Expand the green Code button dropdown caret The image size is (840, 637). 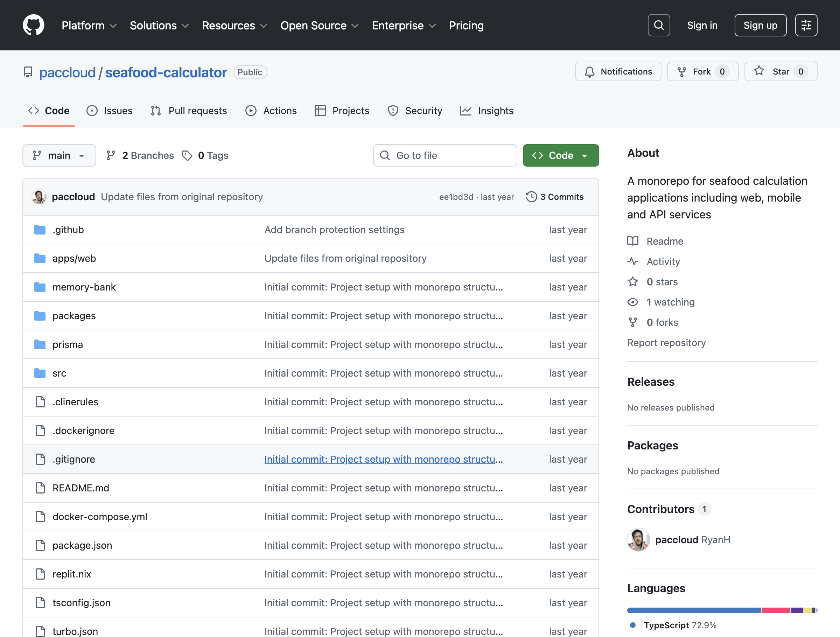[x=584, y=155]
